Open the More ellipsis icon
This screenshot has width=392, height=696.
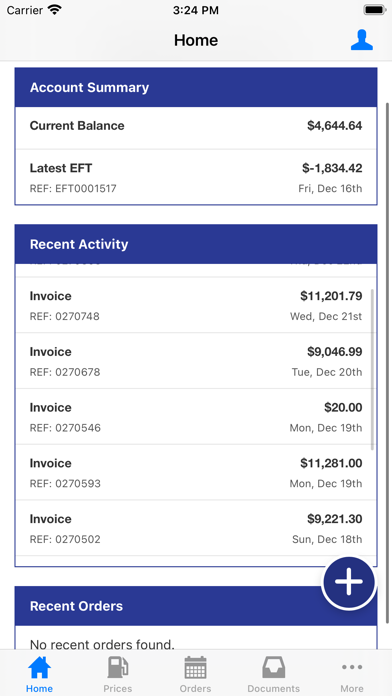[x=352, y=667]
